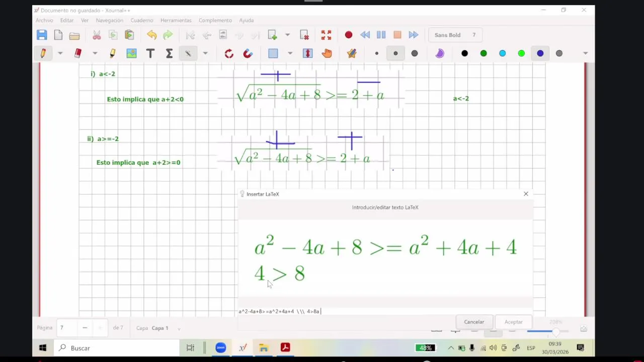Undo the last action
Screen dimensions: 644x362
click(x=151, y=35)
